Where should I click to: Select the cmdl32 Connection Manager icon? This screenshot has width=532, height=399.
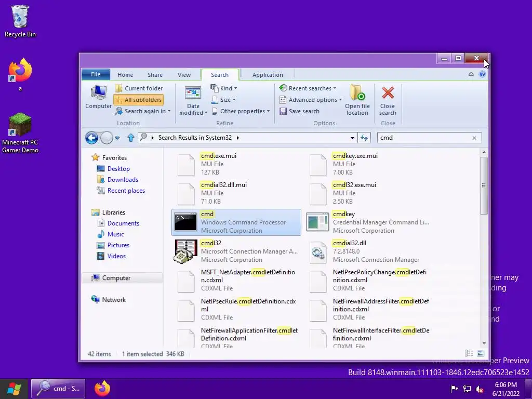pos(185,251)
